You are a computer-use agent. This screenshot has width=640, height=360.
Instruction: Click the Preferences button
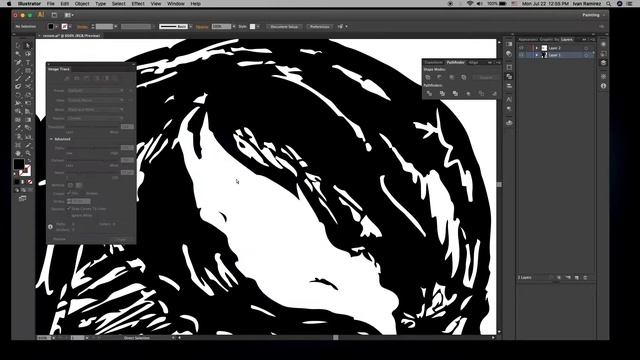pos(319,27)
